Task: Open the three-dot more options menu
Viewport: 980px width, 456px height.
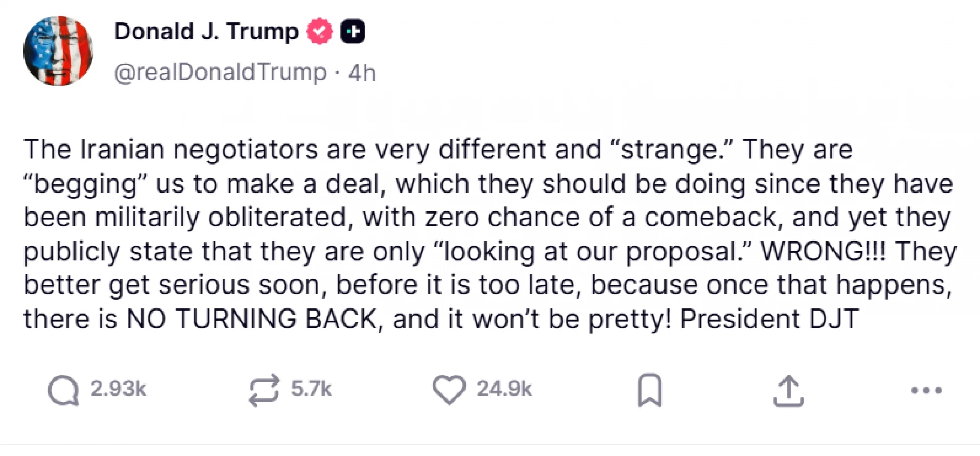Action: click(x=926, y=391)
